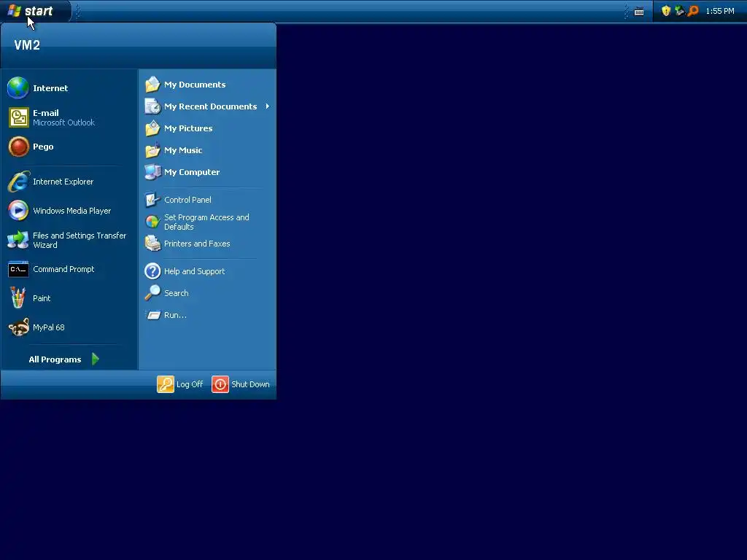Open My Documents folder
The width and height of the screenshot is (747, 560).
pos(208,85)
